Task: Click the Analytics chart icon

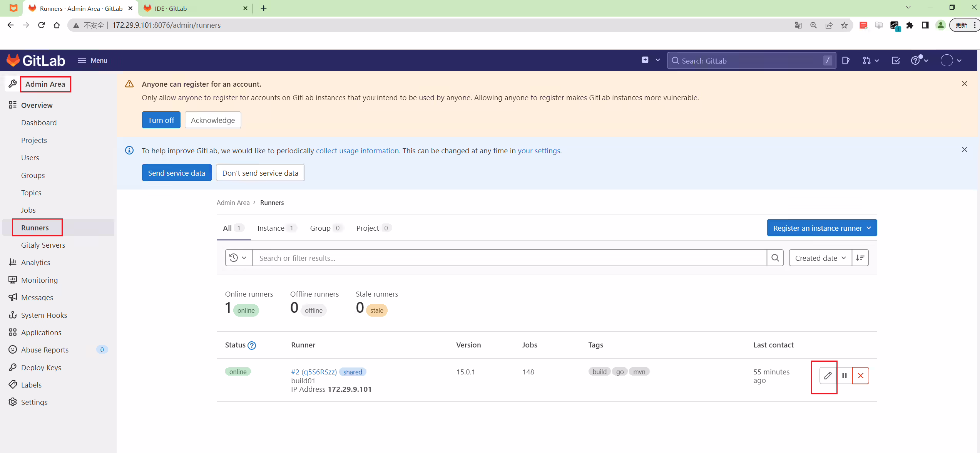Action: click(13, 262)
